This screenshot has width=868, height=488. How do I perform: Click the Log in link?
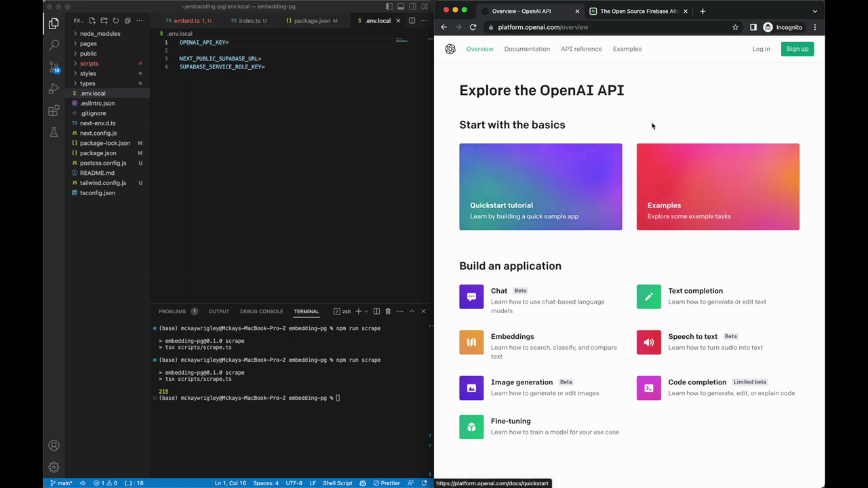pos(761,49)
